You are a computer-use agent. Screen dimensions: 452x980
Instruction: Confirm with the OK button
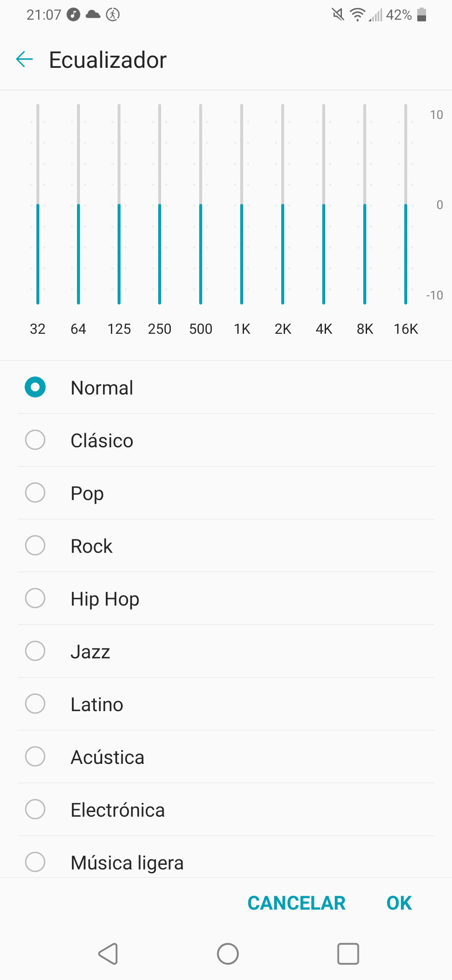tap(399, 903)
